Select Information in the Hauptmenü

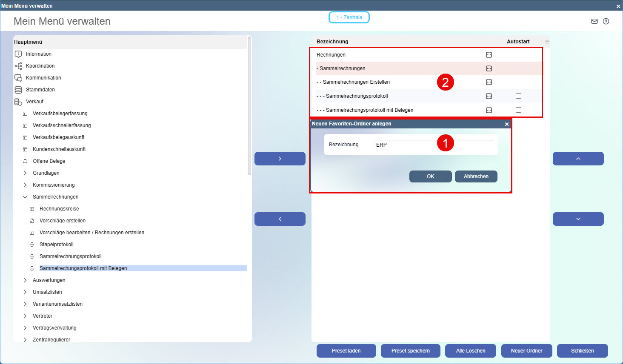point(39,54)
